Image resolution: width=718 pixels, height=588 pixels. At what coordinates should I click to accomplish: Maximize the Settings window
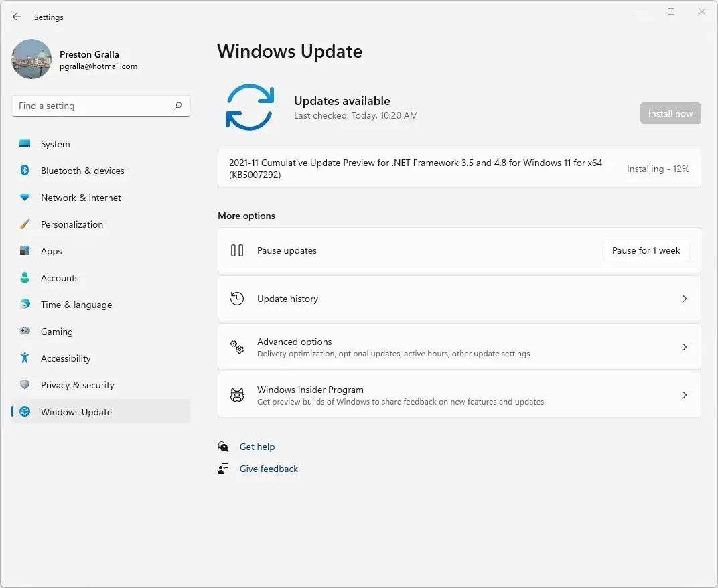pos(671,11)
